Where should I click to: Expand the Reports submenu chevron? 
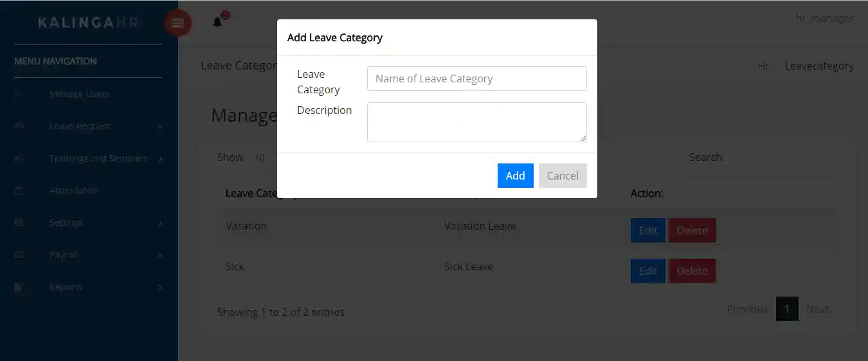pyautogui.click(x=159, y=288)
